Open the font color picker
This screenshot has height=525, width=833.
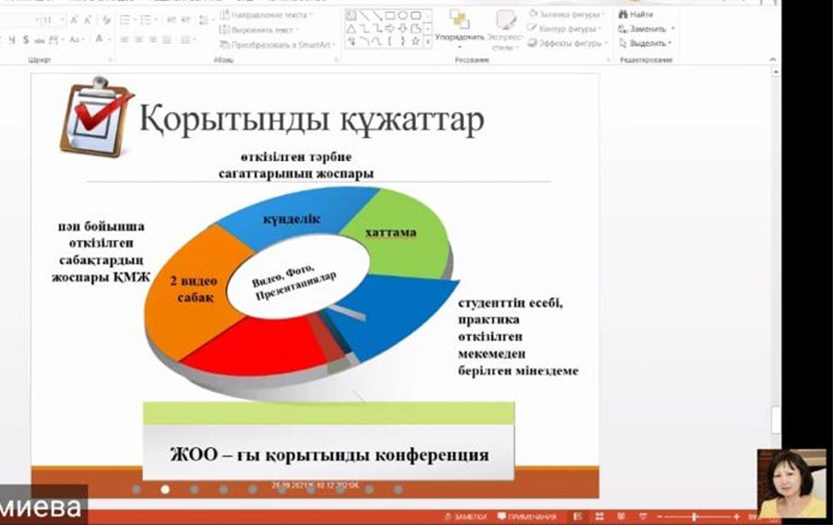tap(101, 40)
